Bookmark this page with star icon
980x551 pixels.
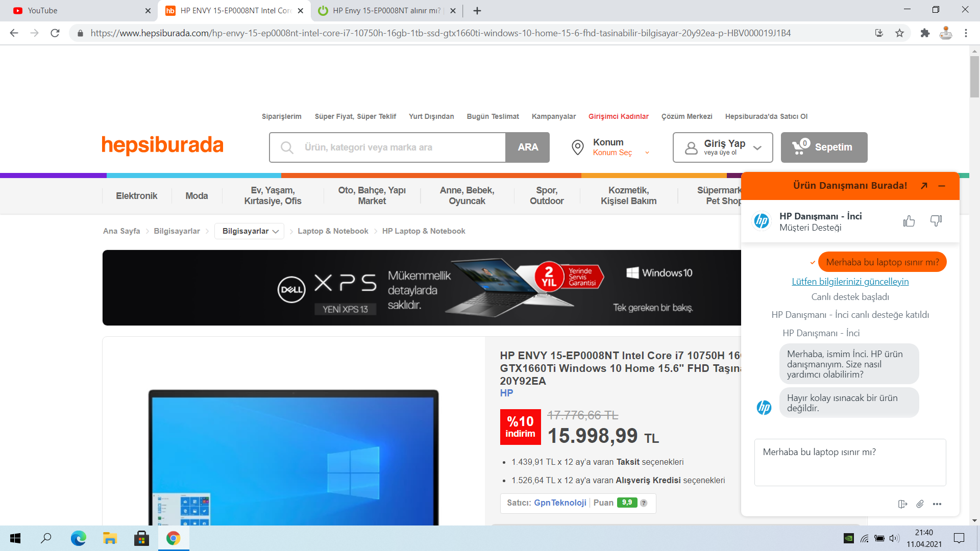coord(899,33)
